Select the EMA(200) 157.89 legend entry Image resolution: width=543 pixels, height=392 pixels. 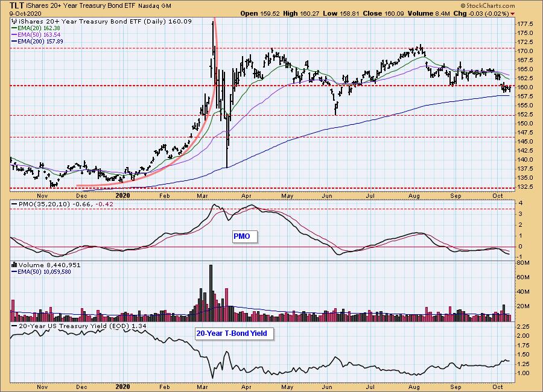pos(37,41)
